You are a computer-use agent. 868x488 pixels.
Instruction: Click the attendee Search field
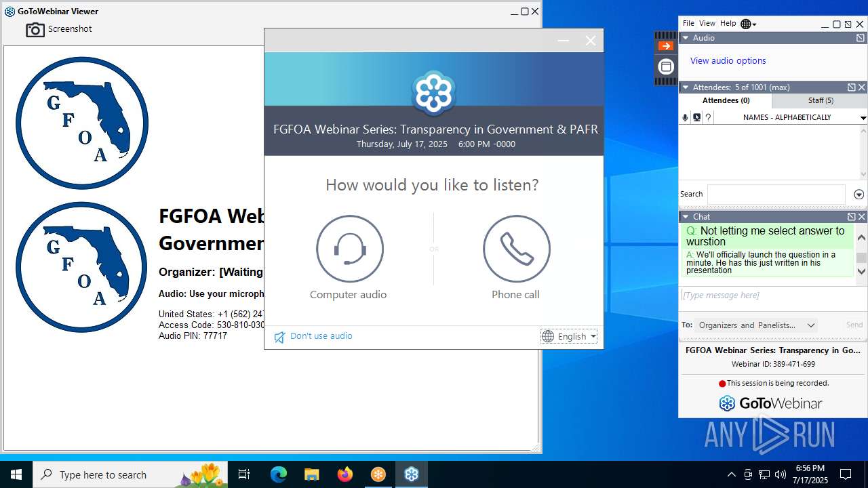(x=776, y=195)
